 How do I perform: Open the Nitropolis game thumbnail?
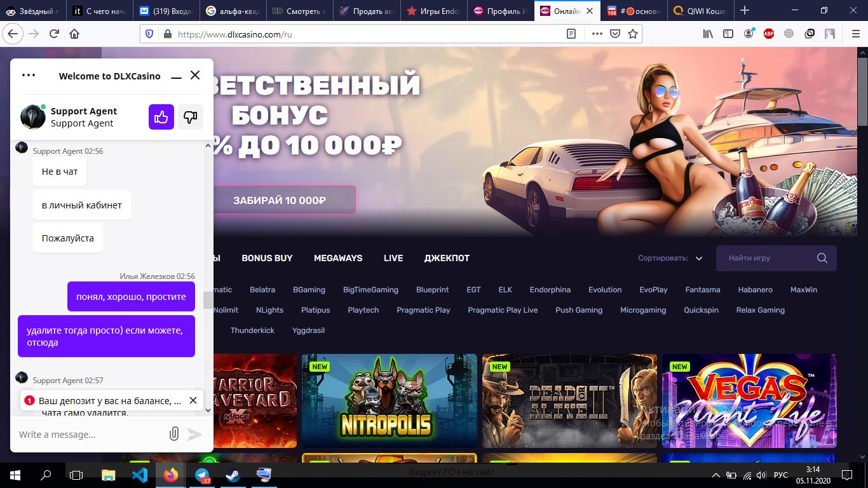click(390, 401)
